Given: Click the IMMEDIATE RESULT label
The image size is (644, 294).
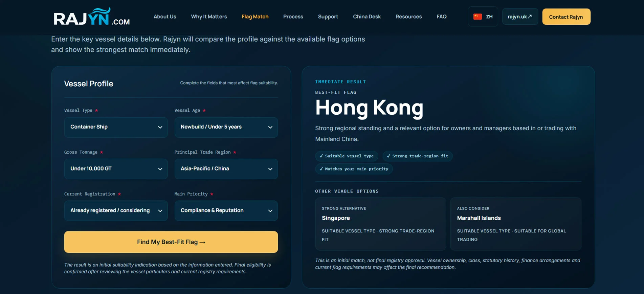Looking at the screenshot, I should coord(340,82).
